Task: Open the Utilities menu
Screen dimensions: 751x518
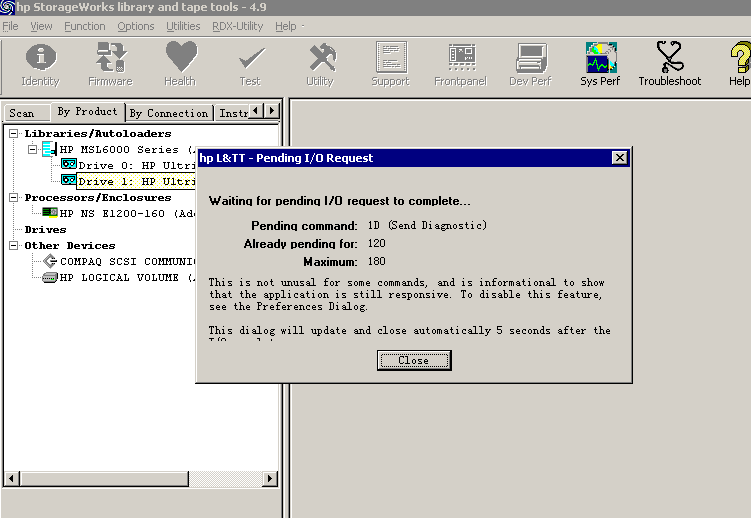Action: point(183,26)
